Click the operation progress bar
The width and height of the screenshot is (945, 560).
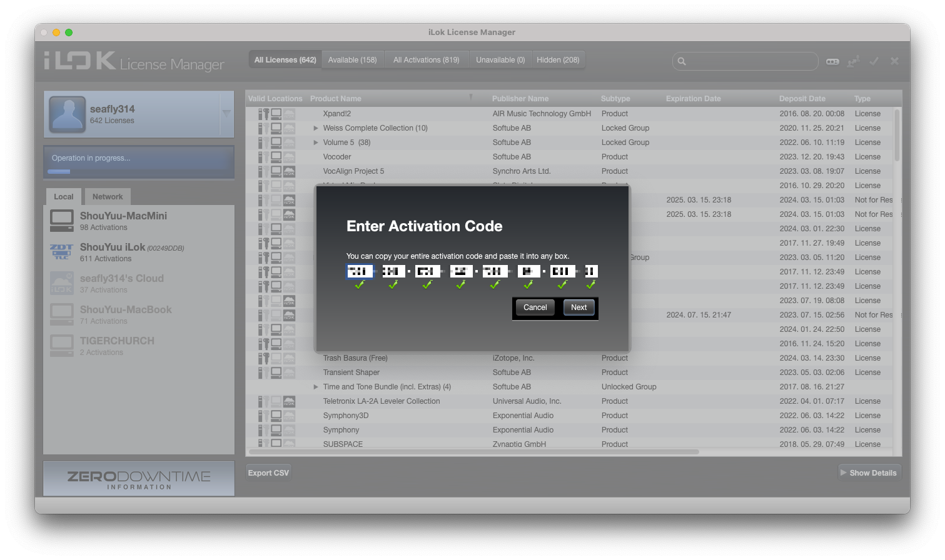[139, 171]
